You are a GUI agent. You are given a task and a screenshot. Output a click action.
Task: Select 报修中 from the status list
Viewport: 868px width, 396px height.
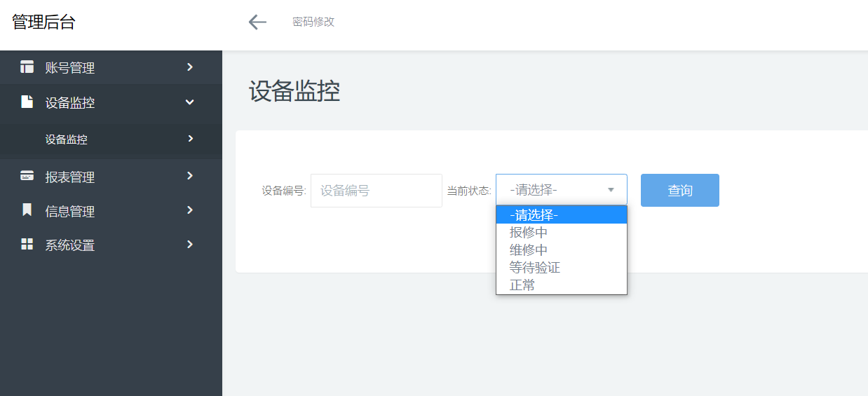(529, 233)
